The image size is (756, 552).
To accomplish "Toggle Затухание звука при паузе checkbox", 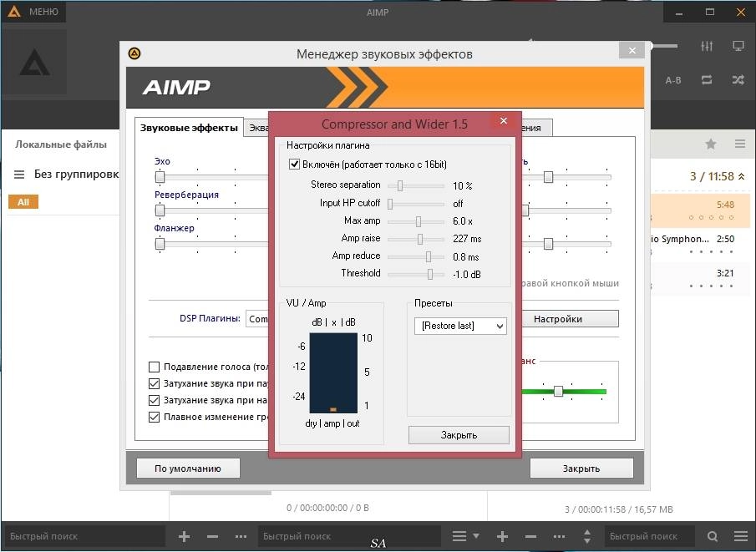I will (155, 384).
